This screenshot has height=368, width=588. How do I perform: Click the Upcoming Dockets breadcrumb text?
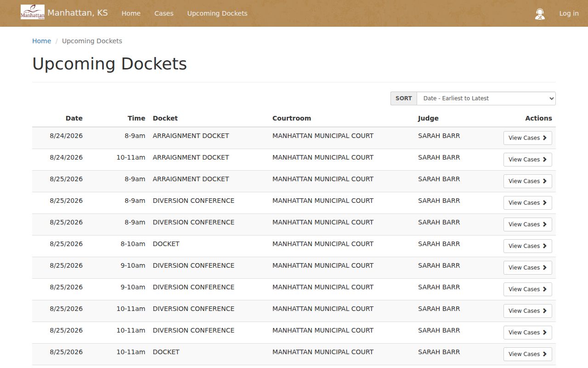point(92,41)
